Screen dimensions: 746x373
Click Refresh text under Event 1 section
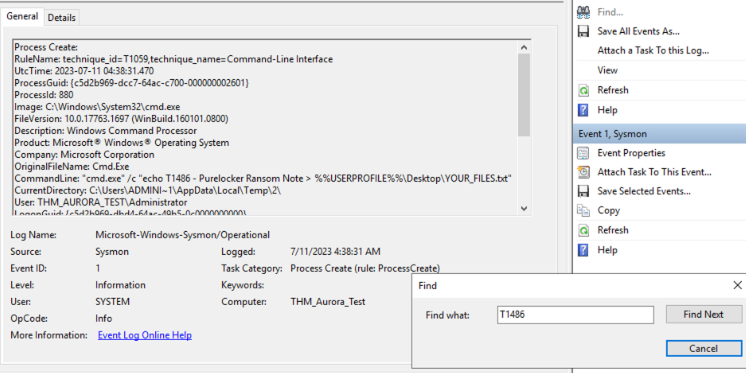pos(613,230)
